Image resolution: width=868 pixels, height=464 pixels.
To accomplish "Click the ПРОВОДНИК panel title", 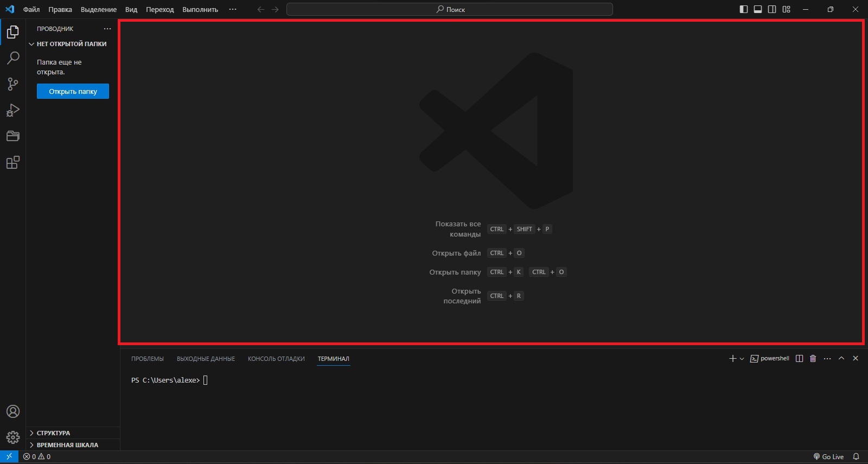I will pos(55,29).
